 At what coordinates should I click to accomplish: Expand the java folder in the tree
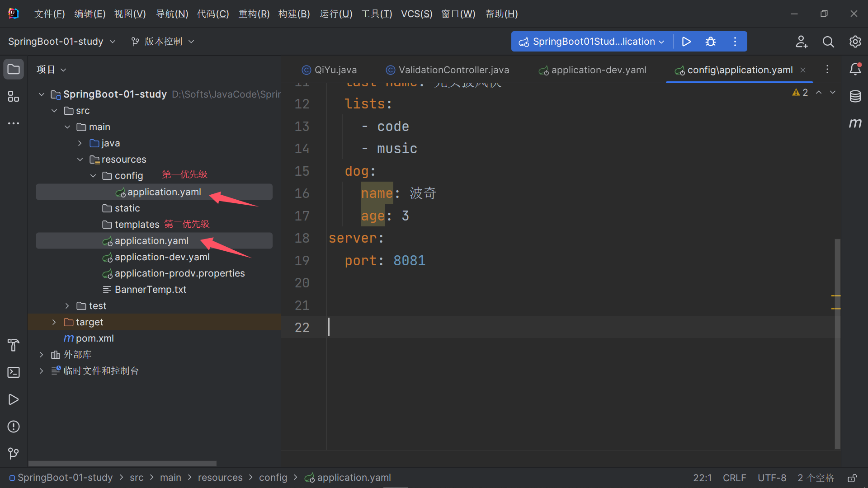80,143
